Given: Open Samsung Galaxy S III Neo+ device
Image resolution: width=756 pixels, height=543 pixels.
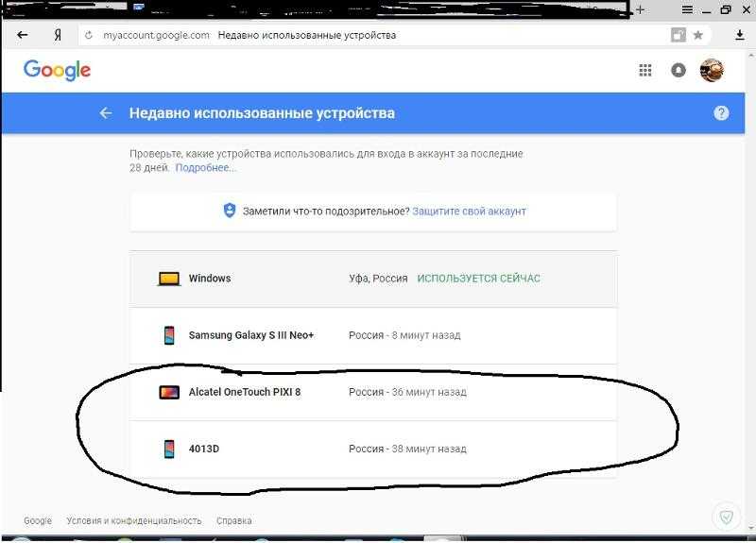Looking at the screenshot, I should (373, 335).
